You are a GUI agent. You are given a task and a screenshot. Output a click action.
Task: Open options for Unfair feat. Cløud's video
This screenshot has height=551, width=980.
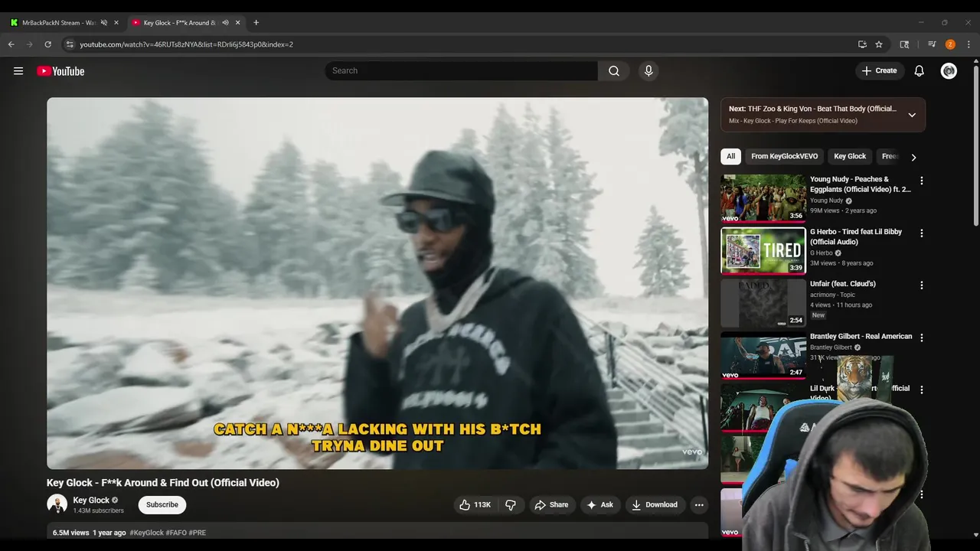point(921,285)
